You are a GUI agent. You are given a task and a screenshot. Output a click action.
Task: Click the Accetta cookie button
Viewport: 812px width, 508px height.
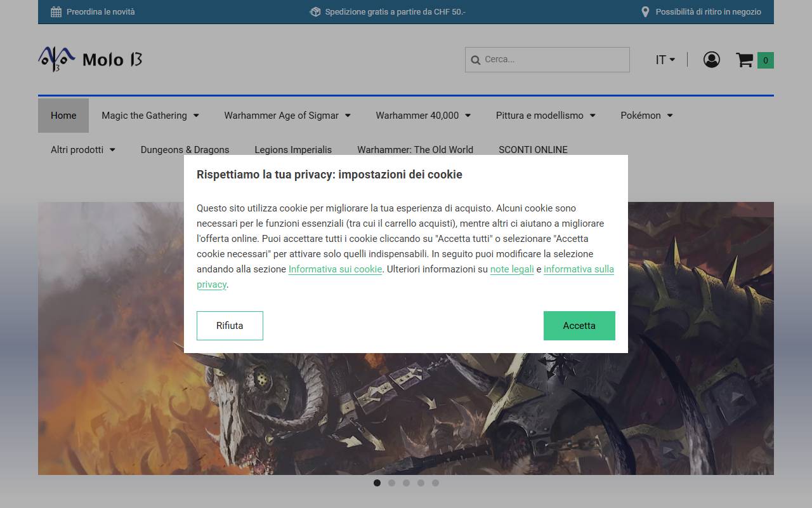pyautogui.click(x=579, y=326)
